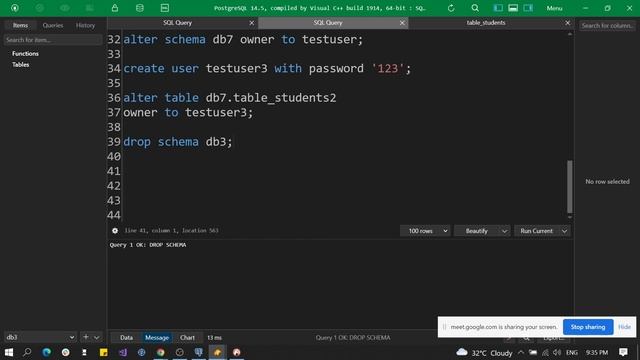640x360 pixels.
Task: Switch to the Queries sidebar tab
Action: click(x=53, y=25)
